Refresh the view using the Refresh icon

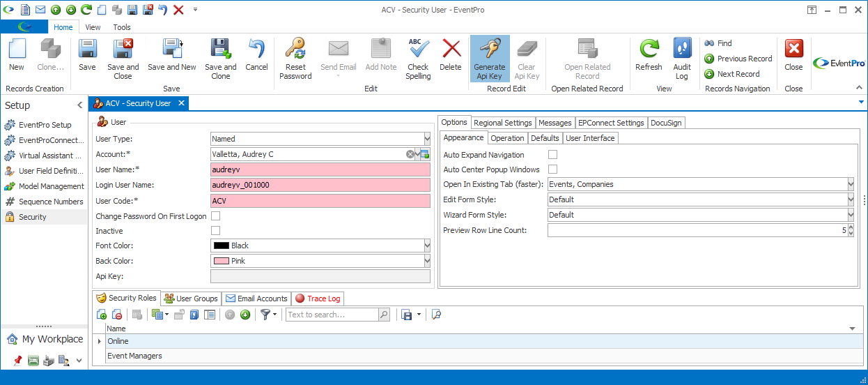click(x=649, y=49)
